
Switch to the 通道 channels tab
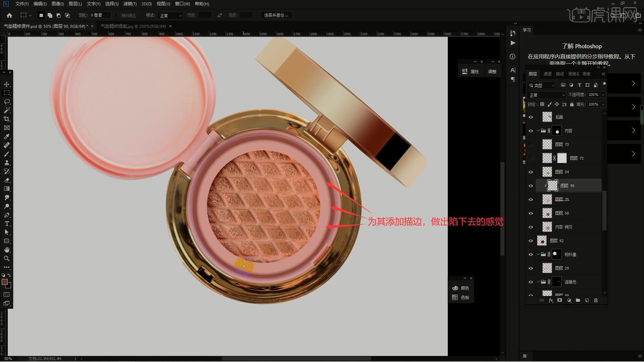pyautogui.click(x=547, y=74)
